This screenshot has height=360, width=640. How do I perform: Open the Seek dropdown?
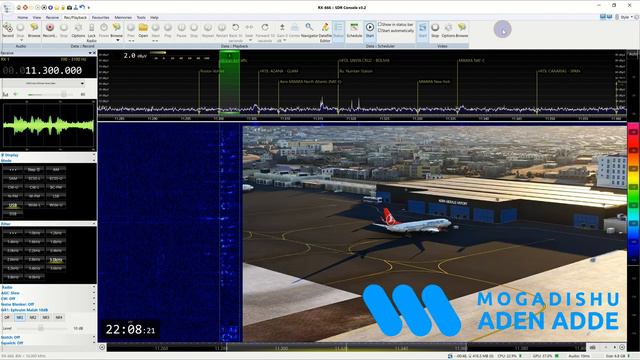[x=249, y=40]
